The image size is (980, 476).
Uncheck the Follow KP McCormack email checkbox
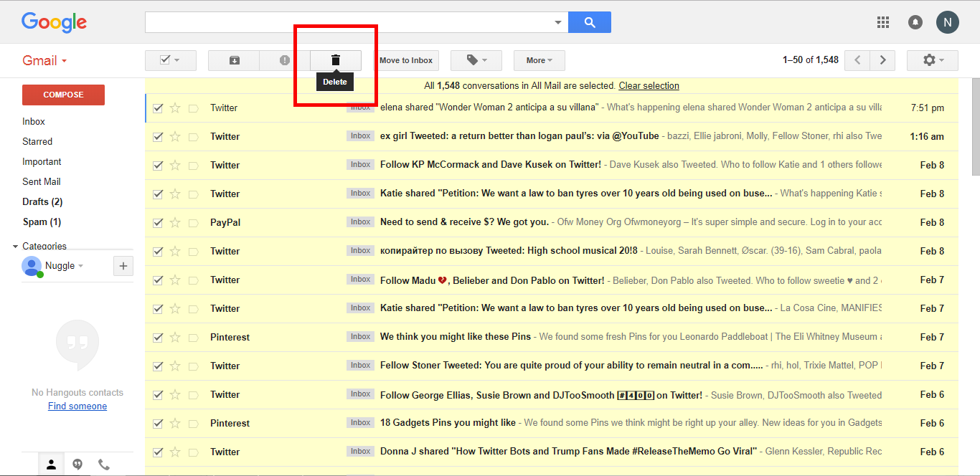pyautogui.click(x=158, y=165)
